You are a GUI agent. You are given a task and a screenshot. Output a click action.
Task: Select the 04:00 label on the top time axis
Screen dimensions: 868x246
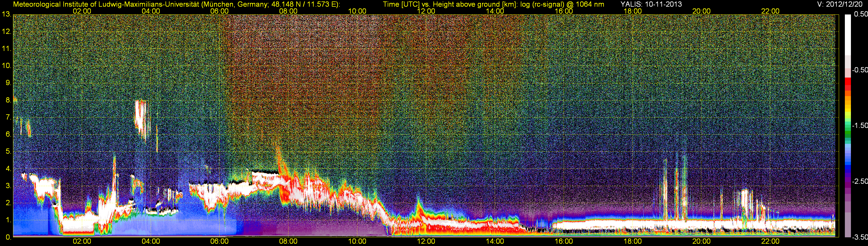(x=151, y=11)
